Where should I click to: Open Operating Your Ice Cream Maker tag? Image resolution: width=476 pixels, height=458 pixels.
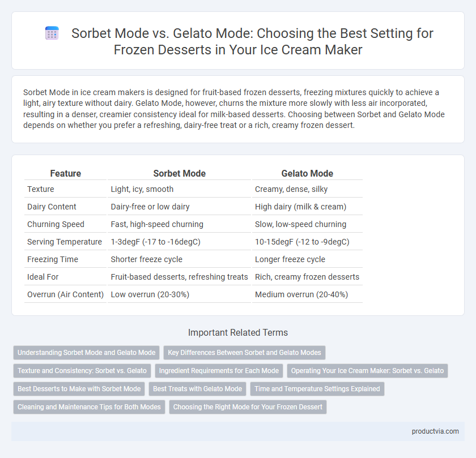click(x=367, y=371)
